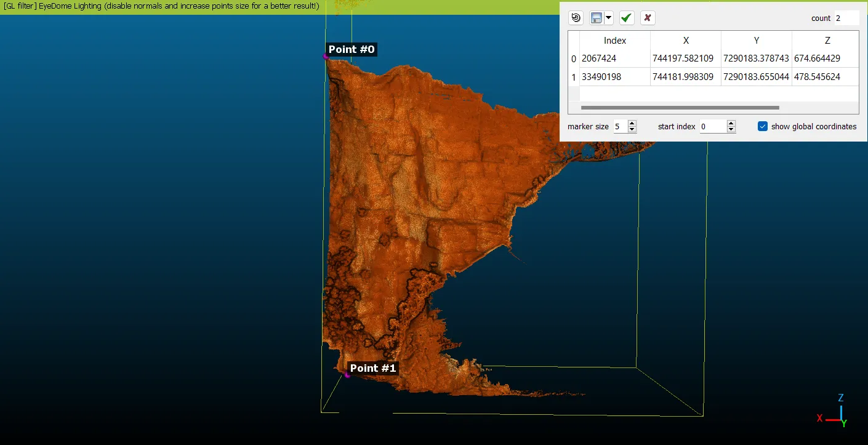The width and height of the screenshot is (868, 445).
Task: Decrease the start index with down arrow
Action: 731,130
